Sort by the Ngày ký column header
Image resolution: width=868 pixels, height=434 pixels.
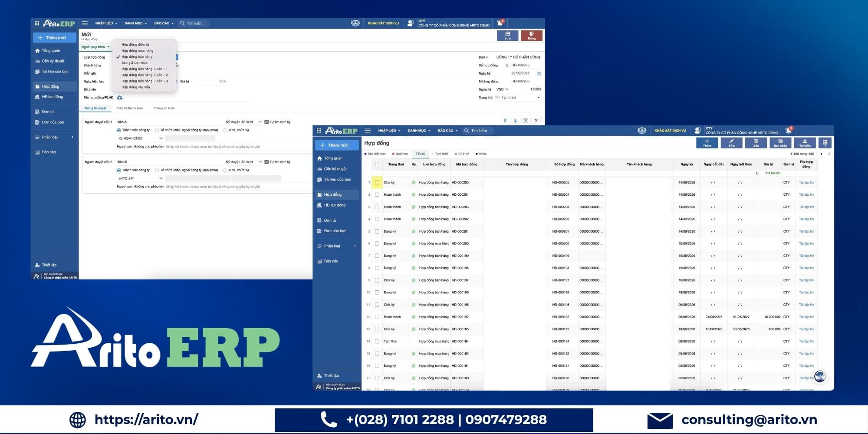(x=687, y=164)
